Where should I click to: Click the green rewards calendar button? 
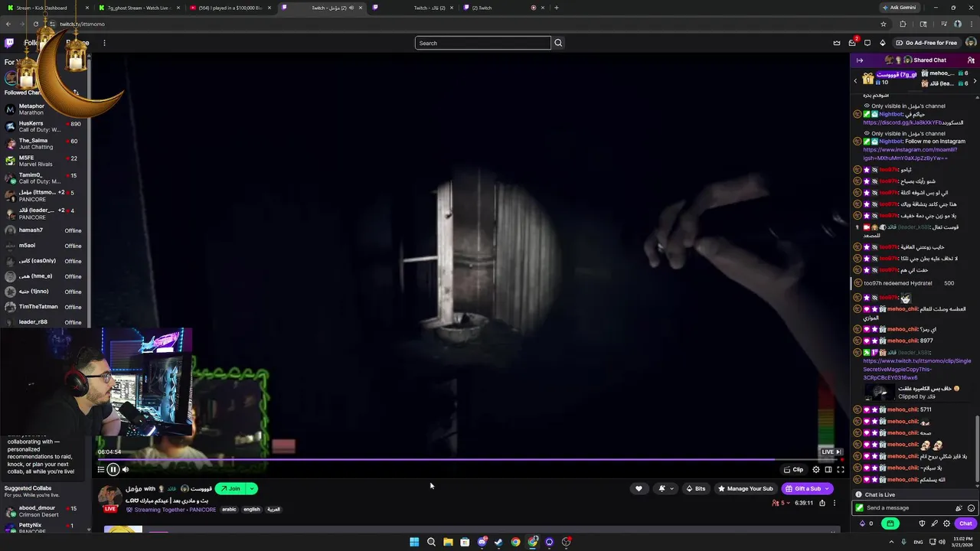[x=890, y=523]
